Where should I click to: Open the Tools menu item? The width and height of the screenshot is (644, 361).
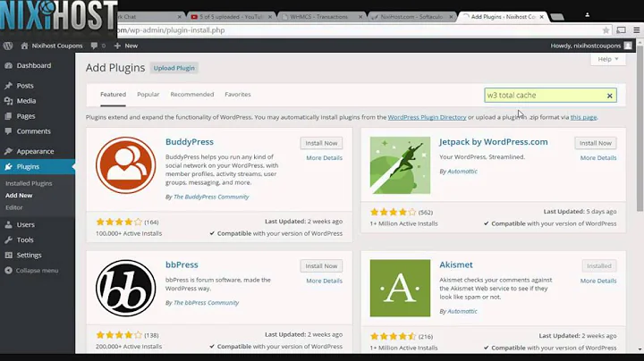pyautogui.click(x=25, y=240)
